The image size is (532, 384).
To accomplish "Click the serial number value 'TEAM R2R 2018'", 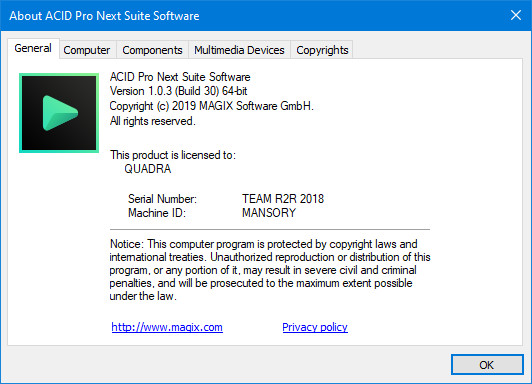I will click(x=283, y=199).
